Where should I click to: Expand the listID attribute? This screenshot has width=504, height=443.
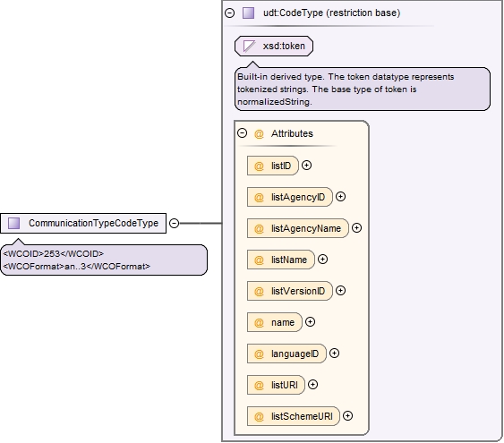point(307,166)
